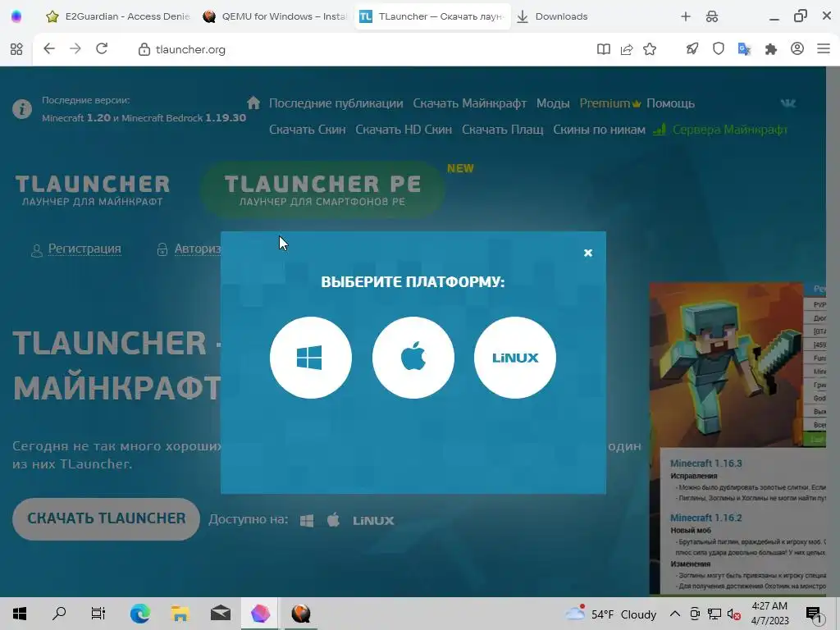The height and width of the screenshot is (630, 840).
Task: Click the rocket icon in toolbar
Action: point(692,49)
